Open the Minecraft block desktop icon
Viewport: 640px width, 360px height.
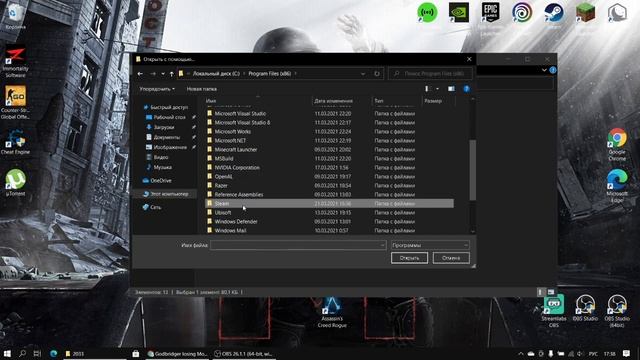click(x=585, y=13)
